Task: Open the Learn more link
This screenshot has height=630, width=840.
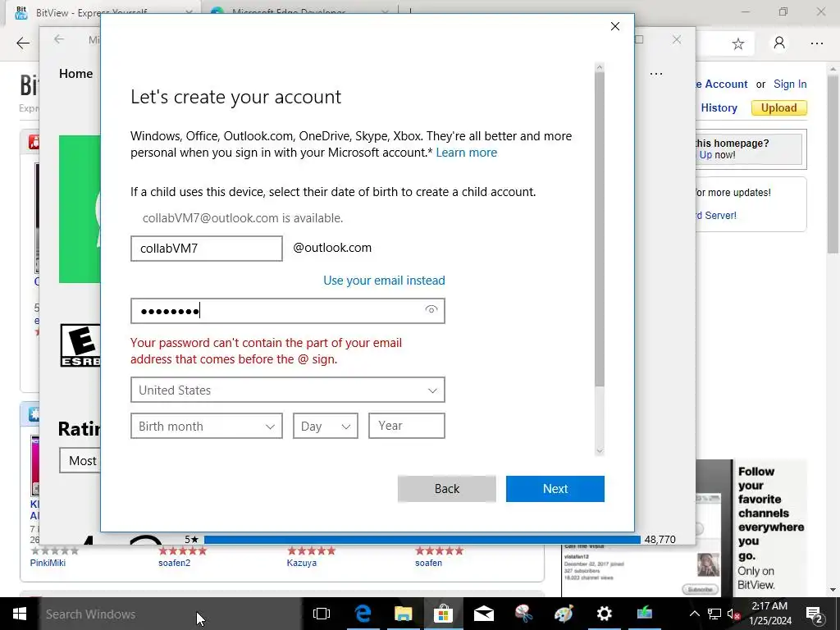Action: [x=466, y=153]
